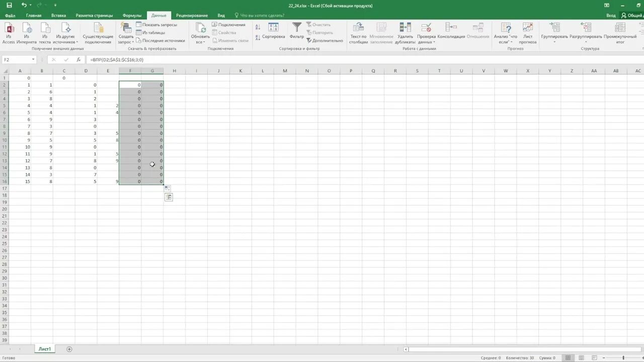The width and height of the screenshot is (644, 362).
Task: Click Количество: 30 in status bar
Action: point(520,358)
